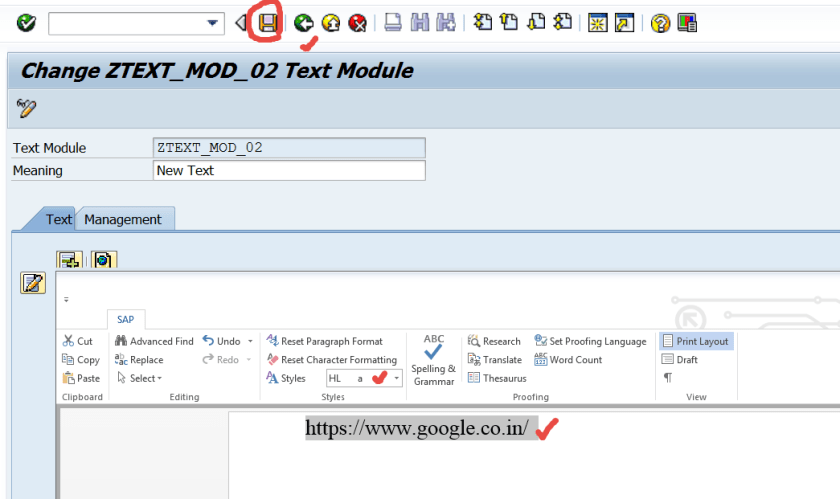Open Advanced Find

coord(154,341)
